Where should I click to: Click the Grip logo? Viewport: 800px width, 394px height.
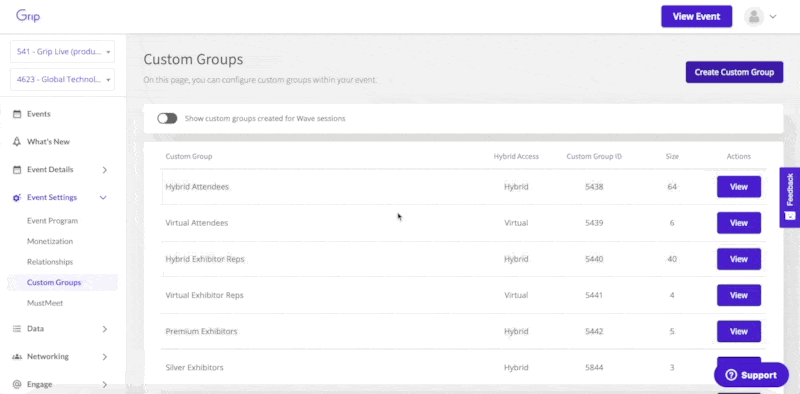28,16
